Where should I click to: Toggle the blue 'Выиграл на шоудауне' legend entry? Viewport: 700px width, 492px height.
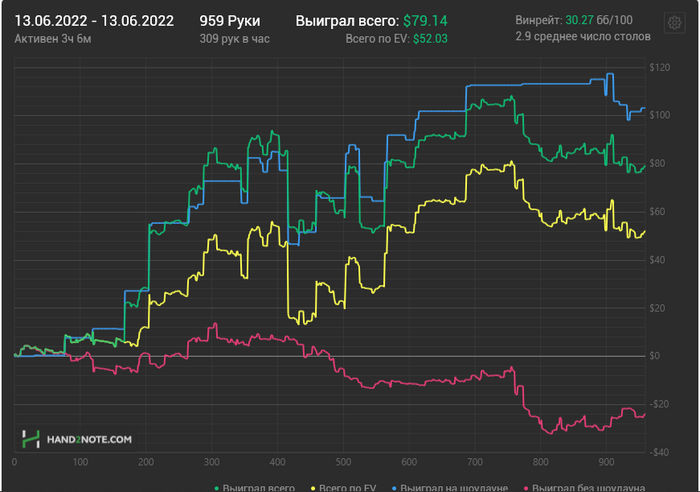[x=450, y=488]
